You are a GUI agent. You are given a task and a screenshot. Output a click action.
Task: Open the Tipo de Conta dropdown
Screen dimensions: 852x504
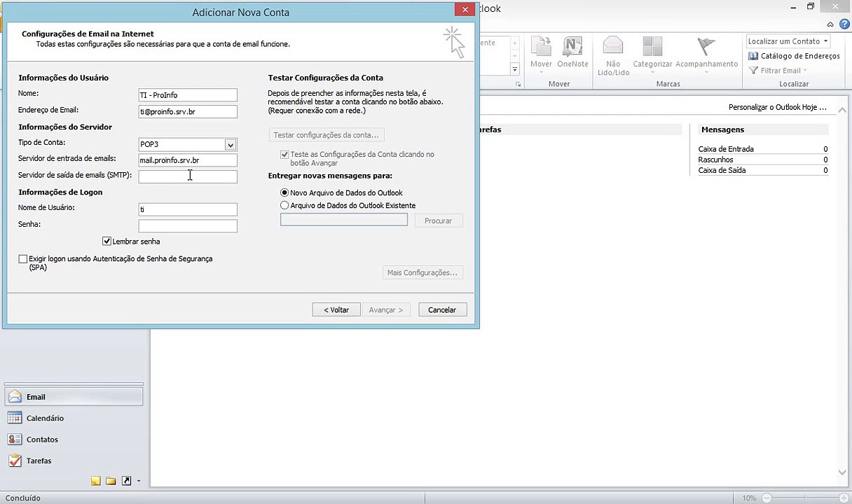coord(230,145)
